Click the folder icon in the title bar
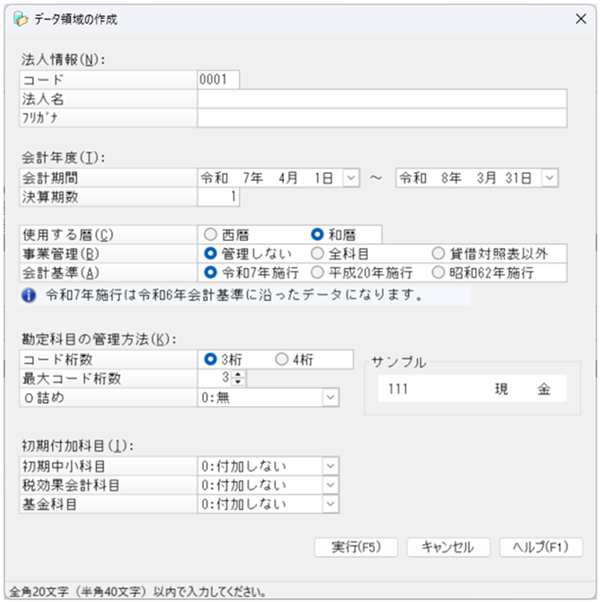600x602 pixels. (16, 17)
